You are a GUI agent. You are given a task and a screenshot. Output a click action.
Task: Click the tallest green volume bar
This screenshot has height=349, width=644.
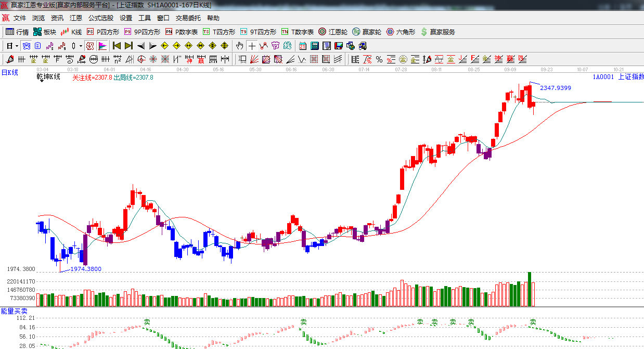[530, 289]
